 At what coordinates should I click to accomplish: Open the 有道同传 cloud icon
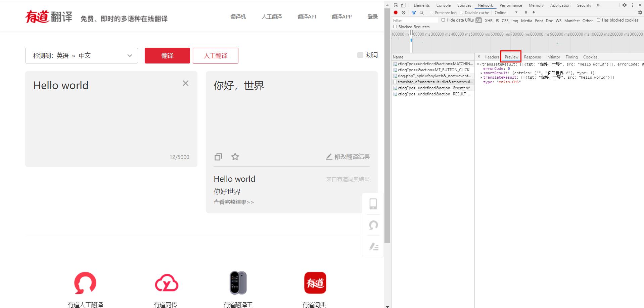tap(167, 283)
